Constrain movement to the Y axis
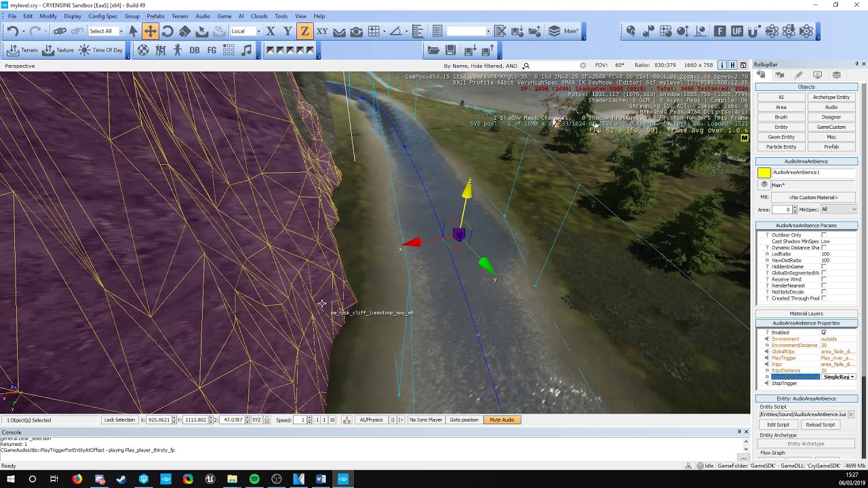This screenshot has width=868, height=488. [x=288, y=30]
